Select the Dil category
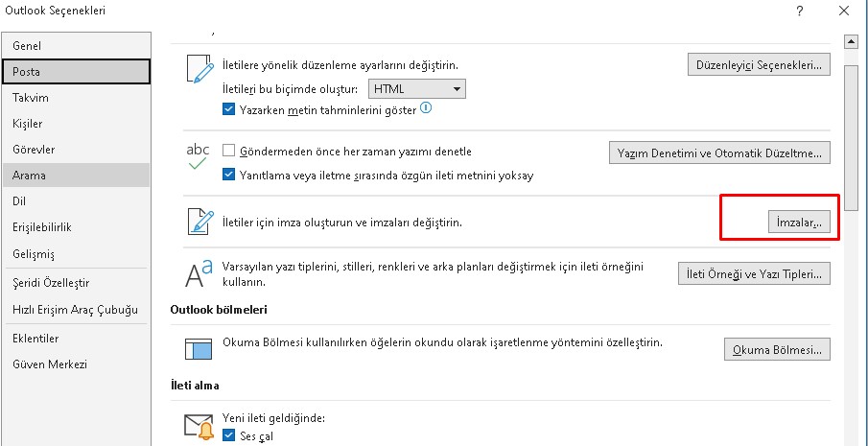 click(x=76, y=201)
